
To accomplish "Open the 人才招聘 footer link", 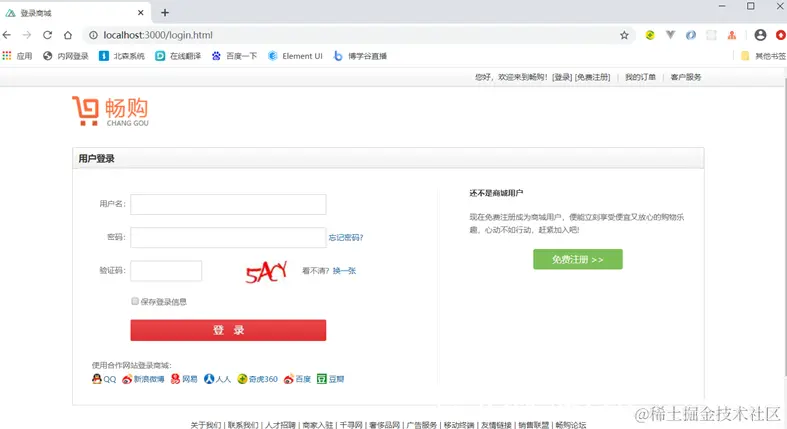I will click(x=280, y=425).
